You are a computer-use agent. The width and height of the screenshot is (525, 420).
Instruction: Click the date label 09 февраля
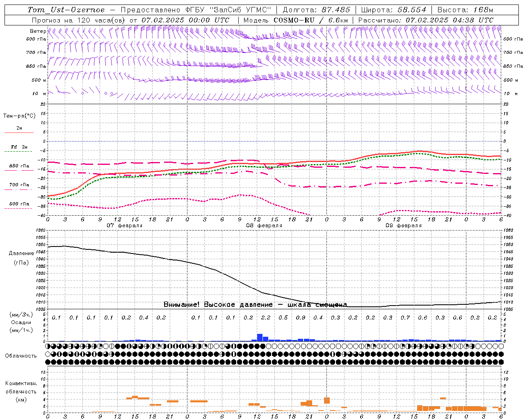click(x=404, y=226)
